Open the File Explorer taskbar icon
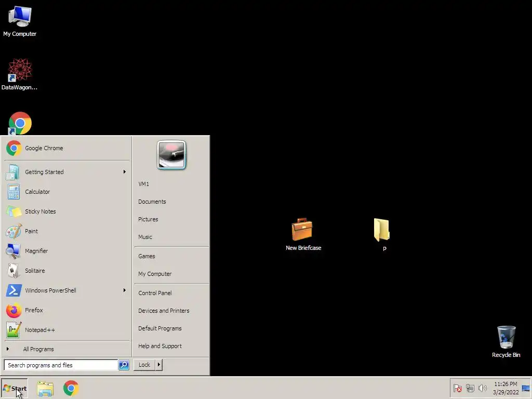The image size is (532, 399). point(45,389)
